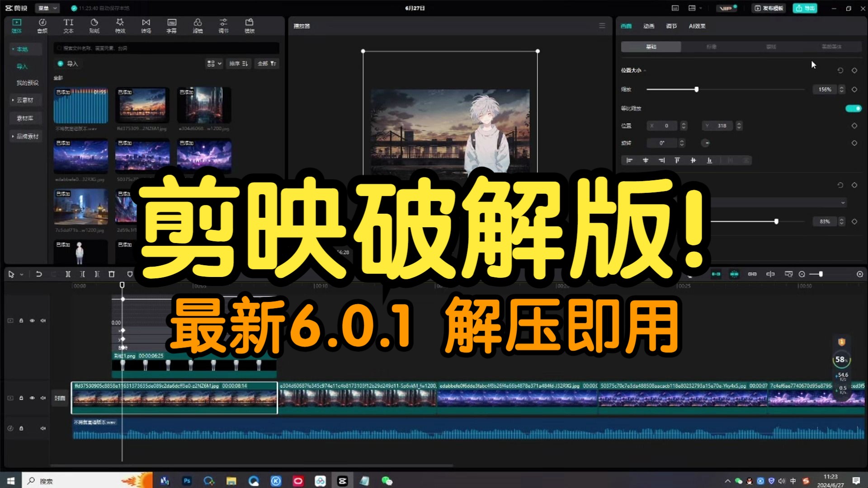
Task: Open the 贴纸 stickers panel
Action: [94, 26]
